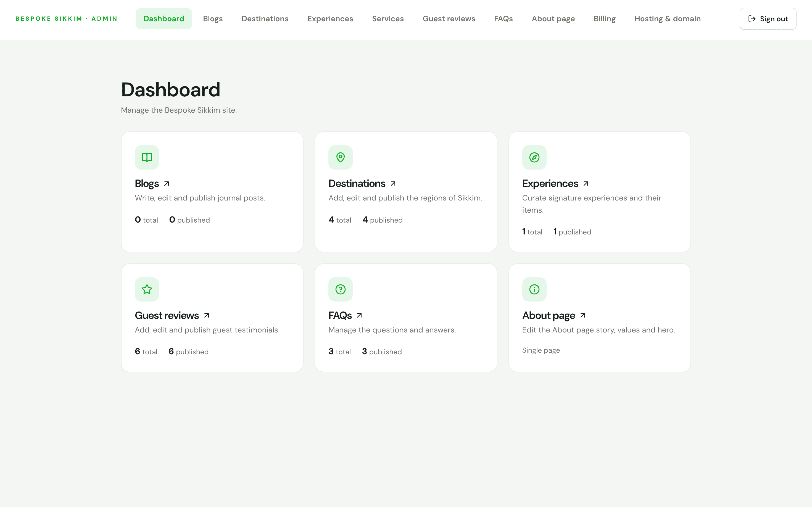The image size is (812, 507).
Task: Open FAQs in the top navigation
Action: point(503,19)
